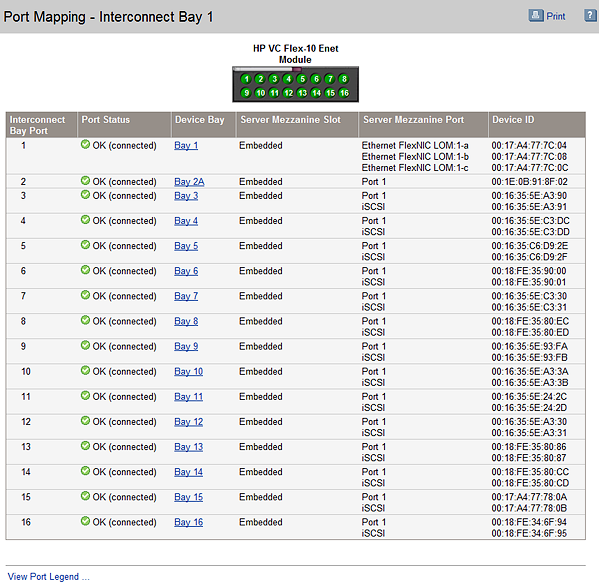Click OK status icon for port 2 row
Image resolution: width=599 pixels, height=584 pixels.
click(86, 181)
